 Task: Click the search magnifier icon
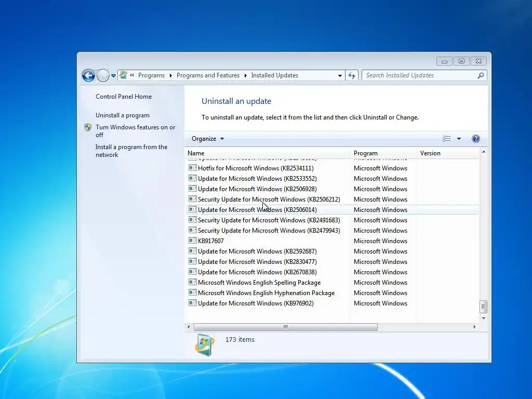click(x=481, y=75)
